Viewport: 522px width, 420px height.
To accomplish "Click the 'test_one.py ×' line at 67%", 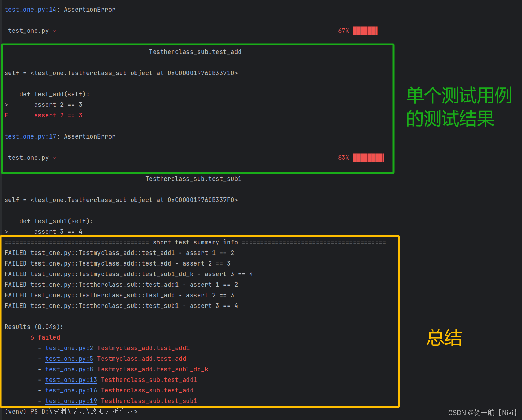I will (x=32, y=31).
